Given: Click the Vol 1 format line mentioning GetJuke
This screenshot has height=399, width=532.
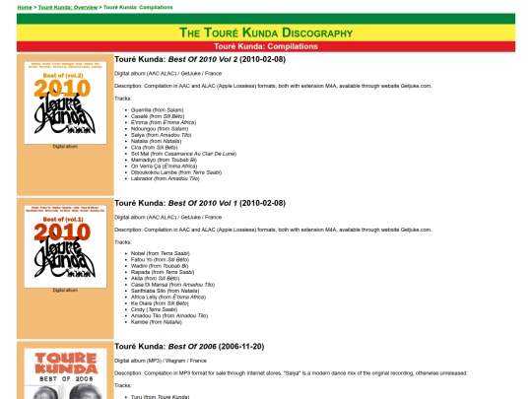Looking at the screenshot, I should click(x=167, y=218).
